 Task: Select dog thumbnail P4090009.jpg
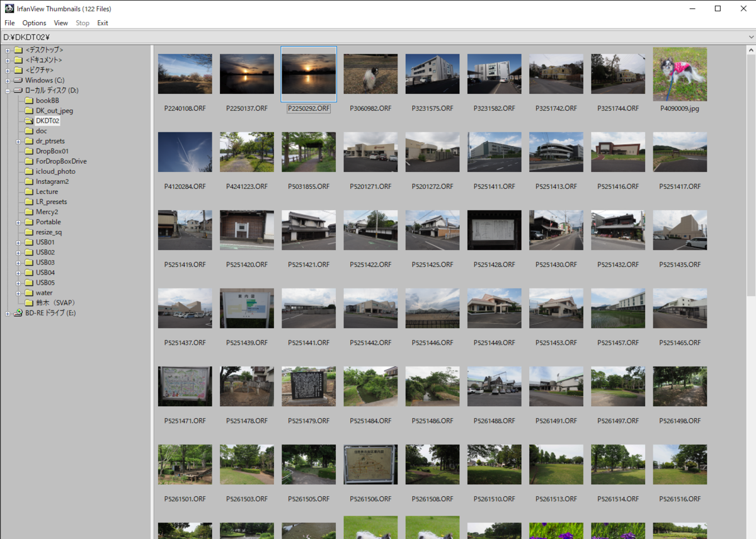coord(680,74)
